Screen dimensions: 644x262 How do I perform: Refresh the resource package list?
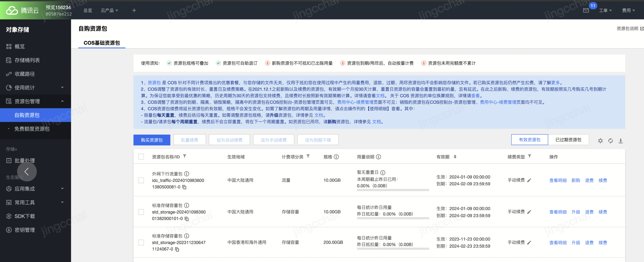coord(611,141)
